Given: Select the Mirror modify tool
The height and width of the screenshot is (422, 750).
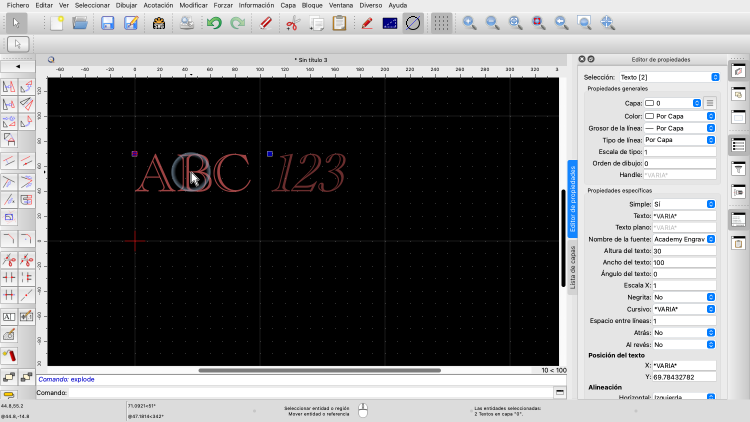Looking at the screenshot, I should tap(27, 104).
